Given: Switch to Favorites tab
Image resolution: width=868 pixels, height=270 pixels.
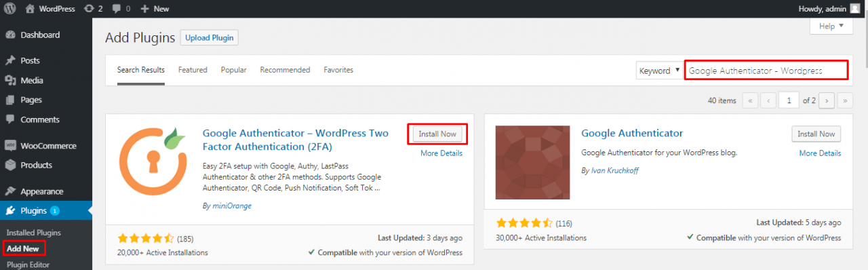Looking at the screenshot, I should [x=338, y=70].
